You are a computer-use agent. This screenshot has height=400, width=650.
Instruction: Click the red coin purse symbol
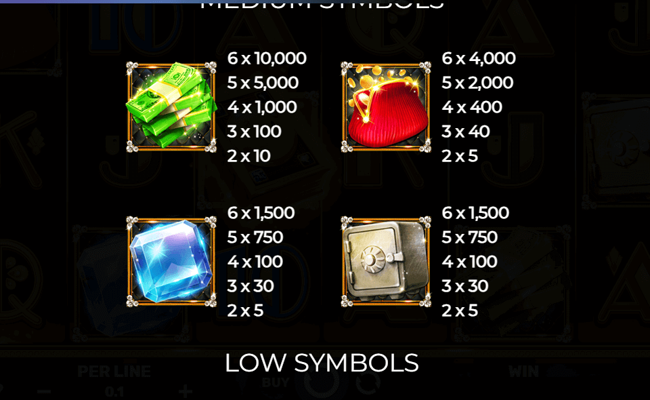click(386, 107)
